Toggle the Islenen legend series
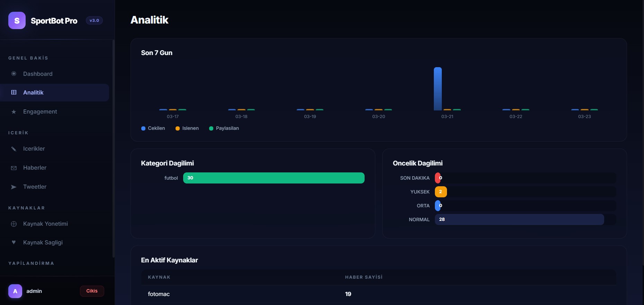The height and width of the screenshot is (305, 644). (x=187, y=128)
